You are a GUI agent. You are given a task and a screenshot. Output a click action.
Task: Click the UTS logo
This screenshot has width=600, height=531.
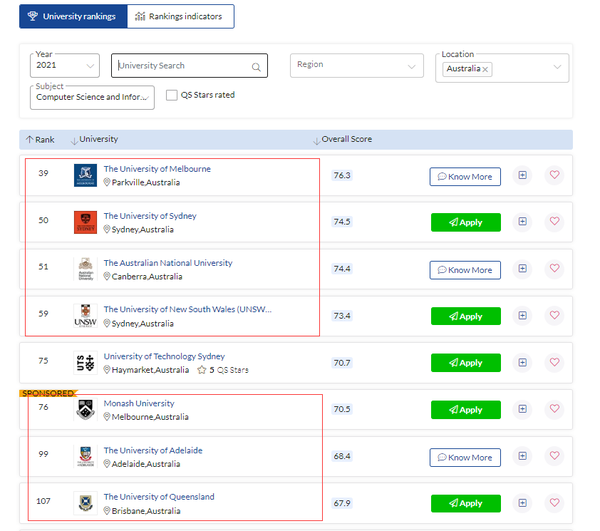85,363
